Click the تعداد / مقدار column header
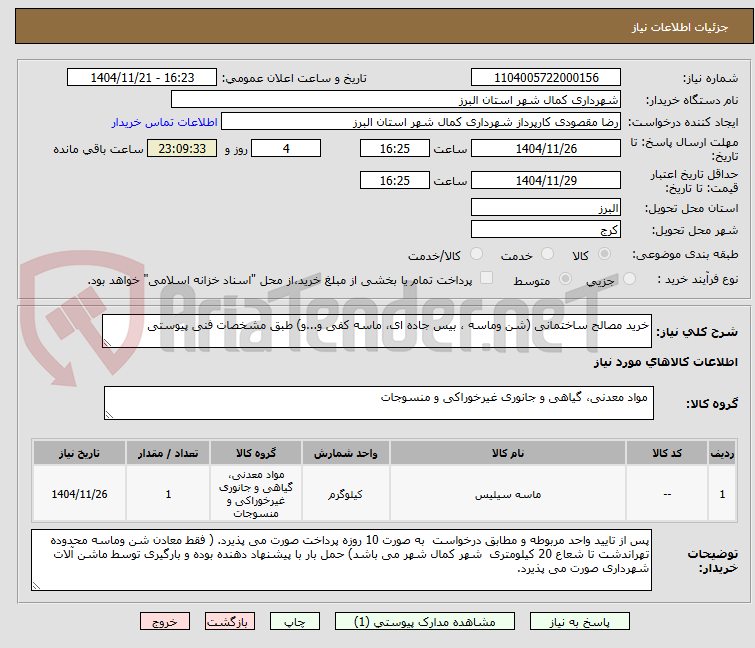The width and height of the screenshot is (755, 648). tap(168, 453)
